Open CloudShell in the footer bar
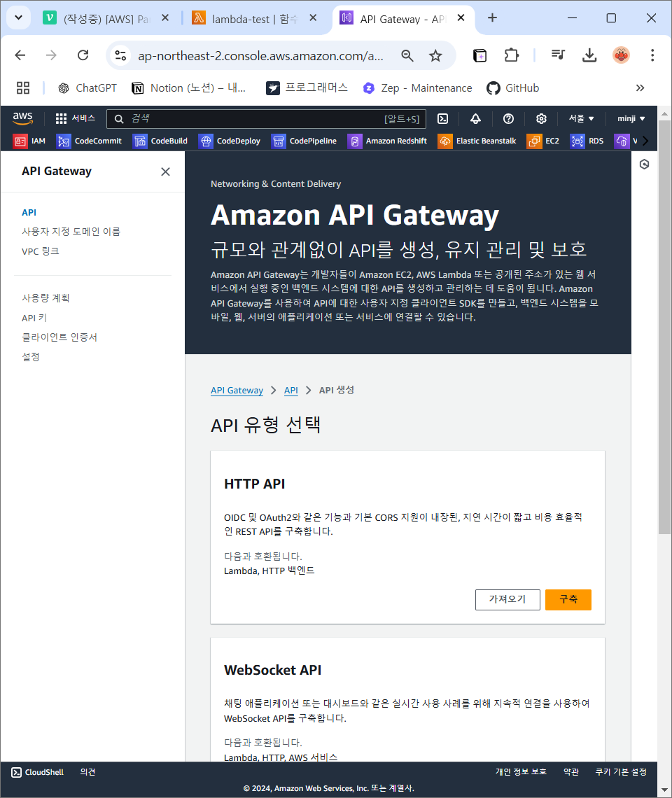Image resolution: width=672 pixels, height=798 pixels. [38, 772]
